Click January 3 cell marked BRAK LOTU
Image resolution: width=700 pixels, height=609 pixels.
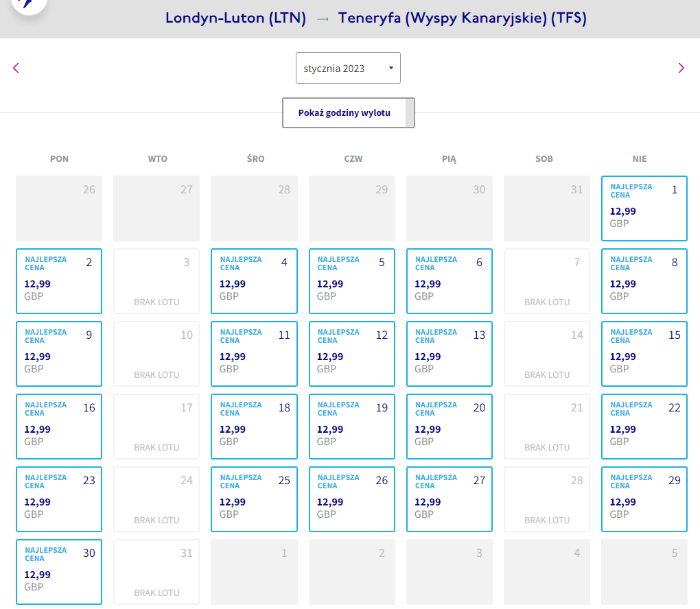point(156,281)
